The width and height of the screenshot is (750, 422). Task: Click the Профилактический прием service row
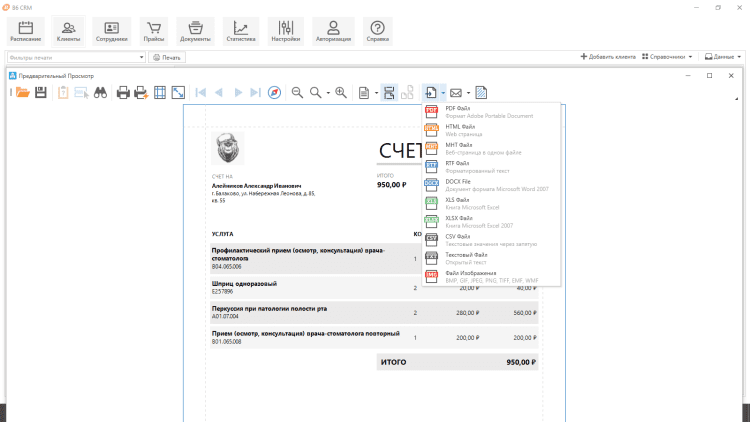tap(374, 258)
